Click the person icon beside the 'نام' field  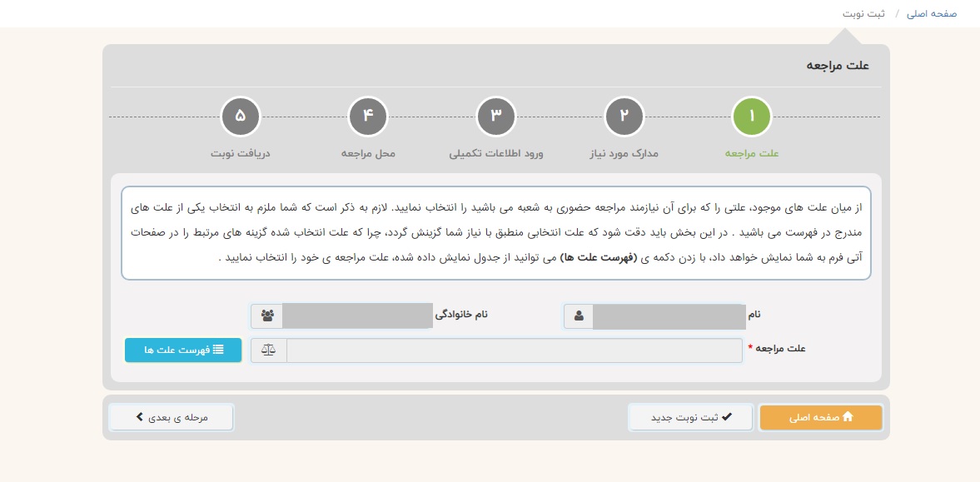(579, 316)
